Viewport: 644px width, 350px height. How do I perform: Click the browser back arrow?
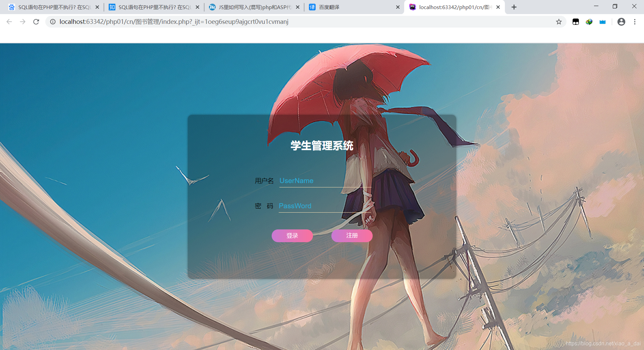coord(9,22)
